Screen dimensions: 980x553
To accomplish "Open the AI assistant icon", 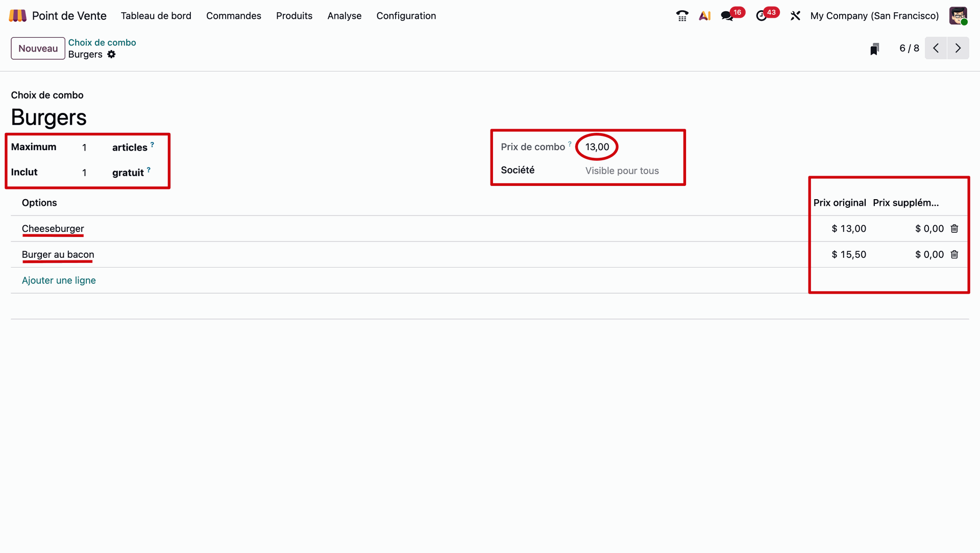I will tap(705, 16).
